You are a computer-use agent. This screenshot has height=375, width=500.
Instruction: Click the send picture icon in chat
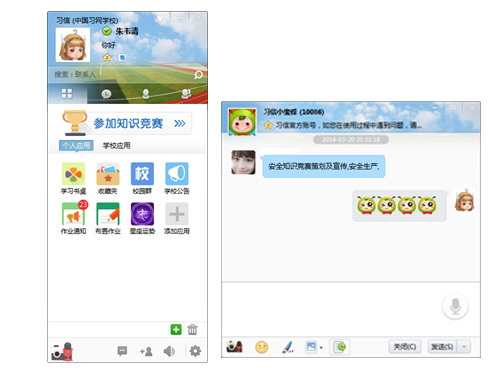(311, 347)
